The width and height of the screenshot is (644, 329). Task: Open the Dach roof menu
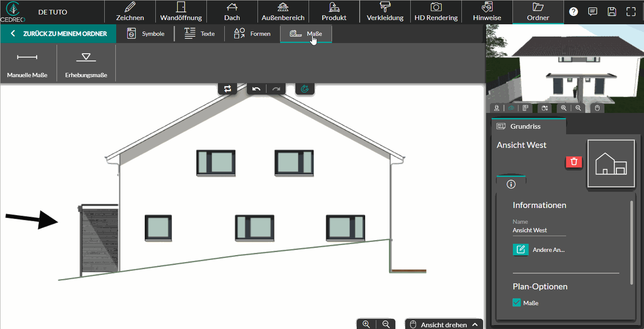click(x=232, y=12)
